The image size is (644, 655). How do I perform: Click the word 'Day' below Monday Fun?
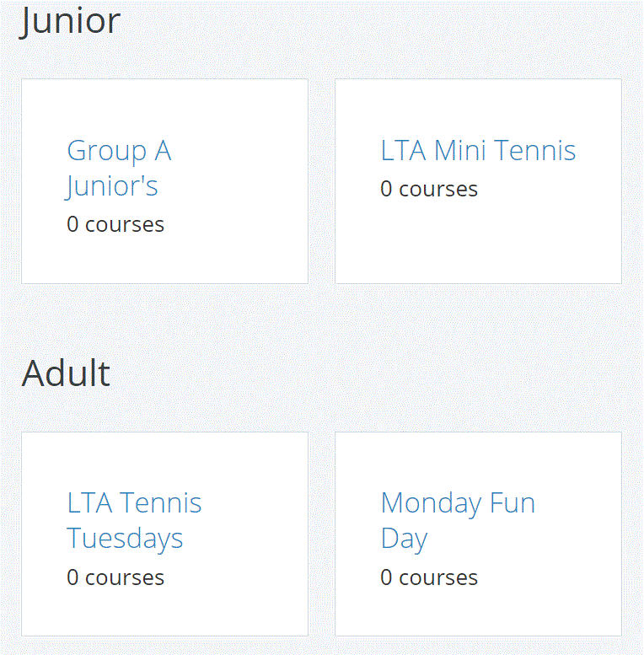404,539
